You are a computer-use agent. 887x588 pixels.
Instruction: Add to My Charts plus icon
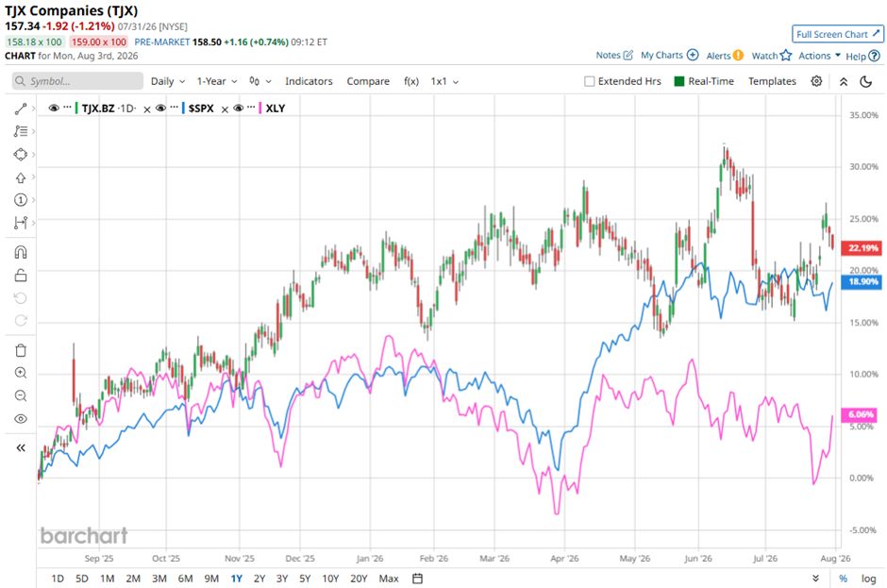(693, 55)
